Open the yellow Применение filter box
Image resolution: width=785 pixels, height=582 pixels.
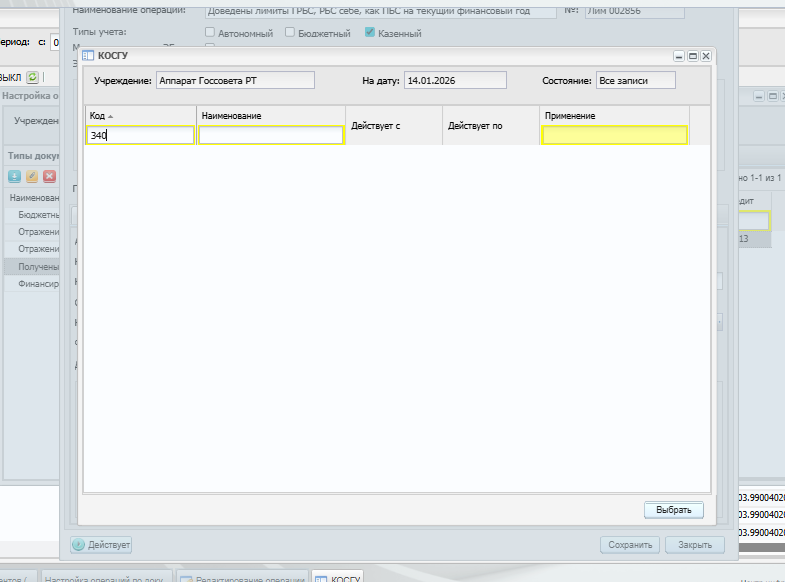click(615, 135)
